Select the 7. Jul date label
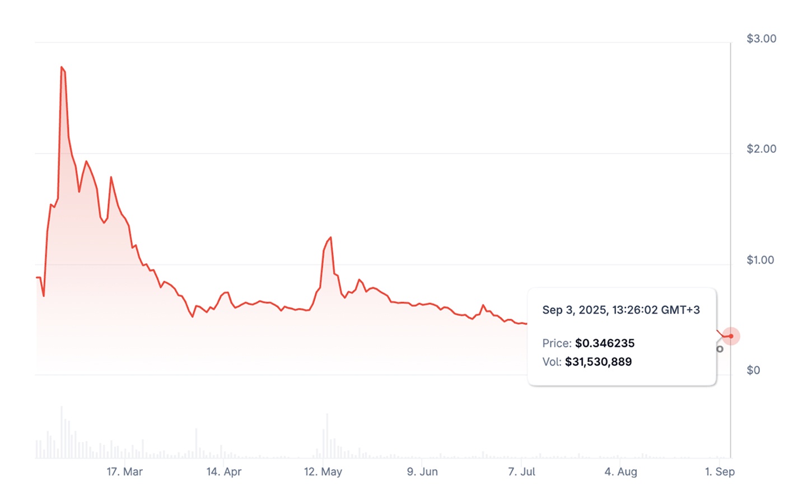Image resolution: width=812 pixels, height=504 pixels. click(x=521, y=472)
